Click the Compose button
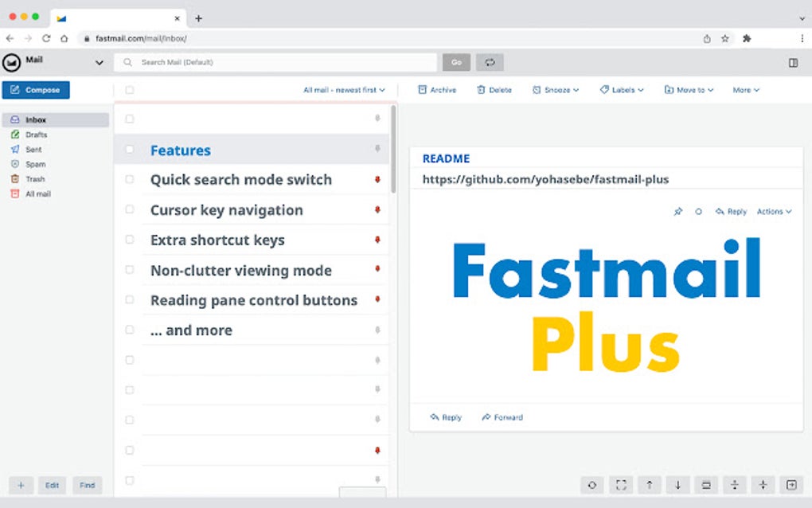 tap(36, 90)
